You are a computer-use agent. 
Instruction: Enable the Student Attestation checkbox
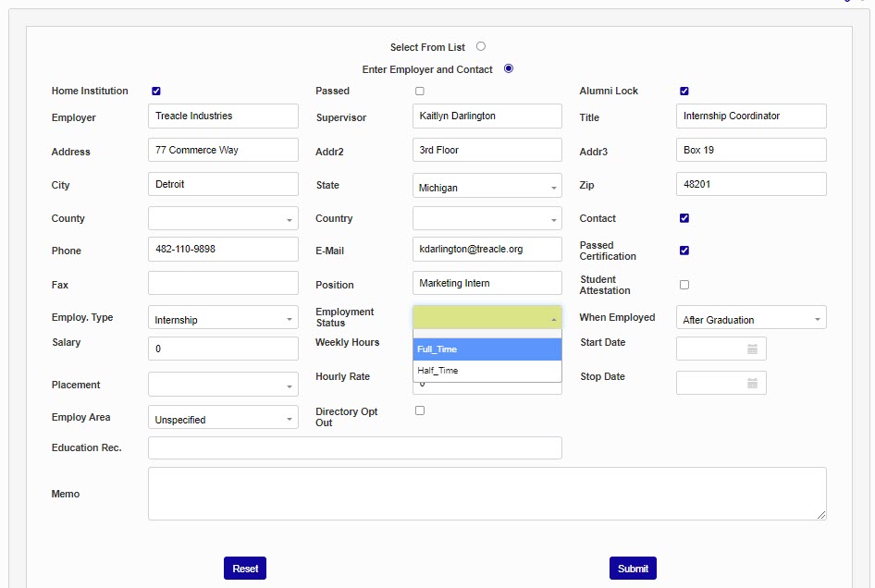684,285
